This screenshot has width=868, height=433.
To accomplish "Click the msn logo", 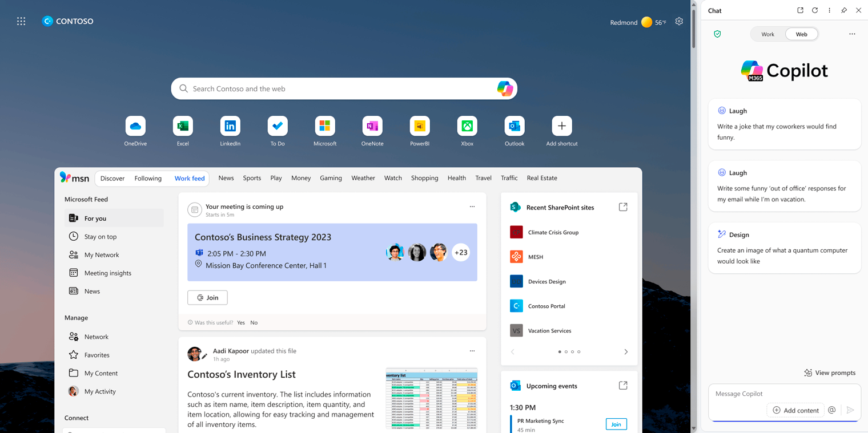I will coord(74,178).
